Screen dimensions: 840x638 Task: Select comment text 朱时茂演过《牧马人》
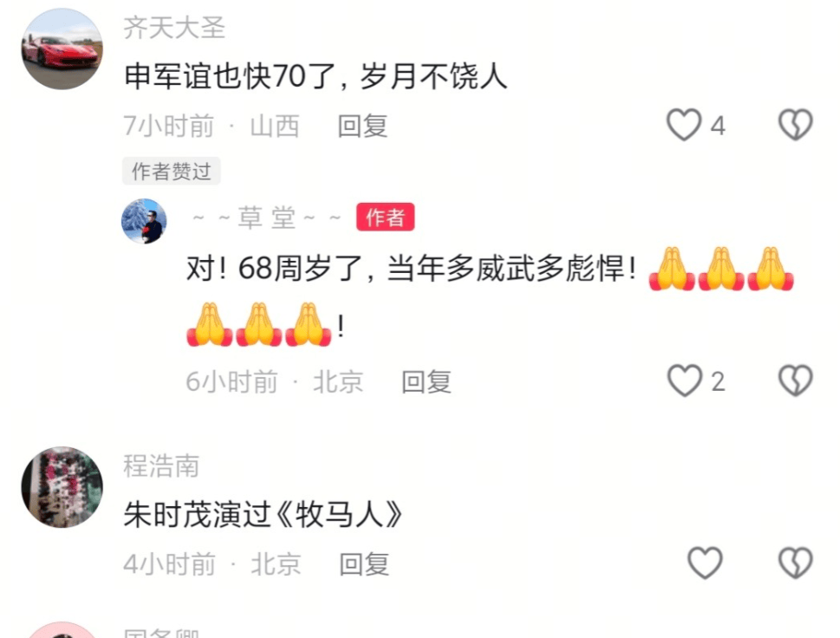(x=263, y=515)
